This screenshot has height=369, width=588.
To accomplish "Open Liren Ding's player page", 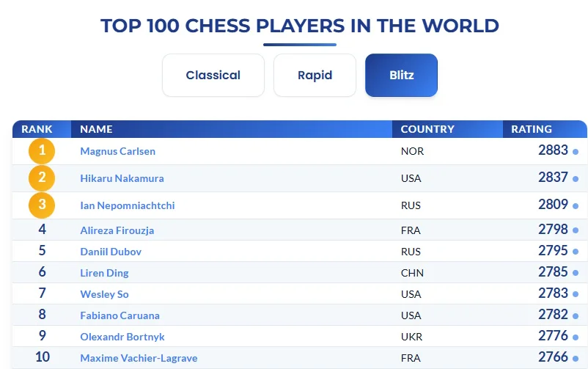I will point(104,273).
